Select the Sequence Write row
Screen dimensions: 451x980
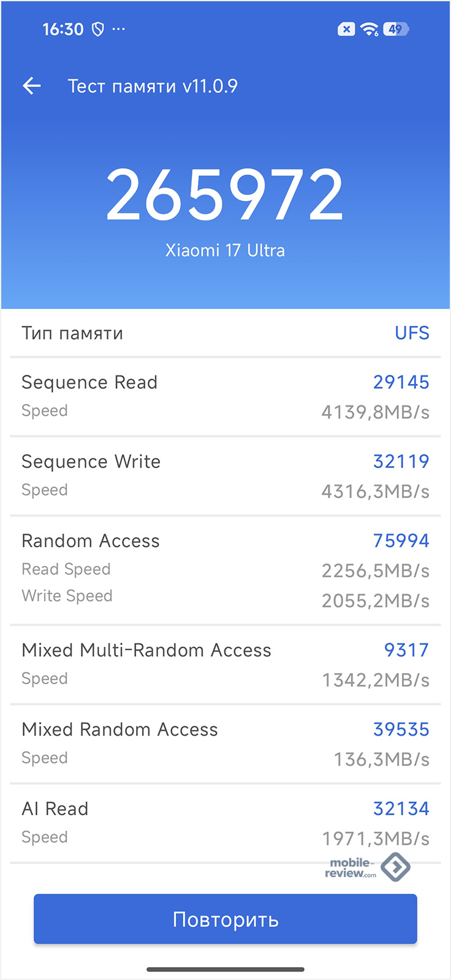[225, 475]
